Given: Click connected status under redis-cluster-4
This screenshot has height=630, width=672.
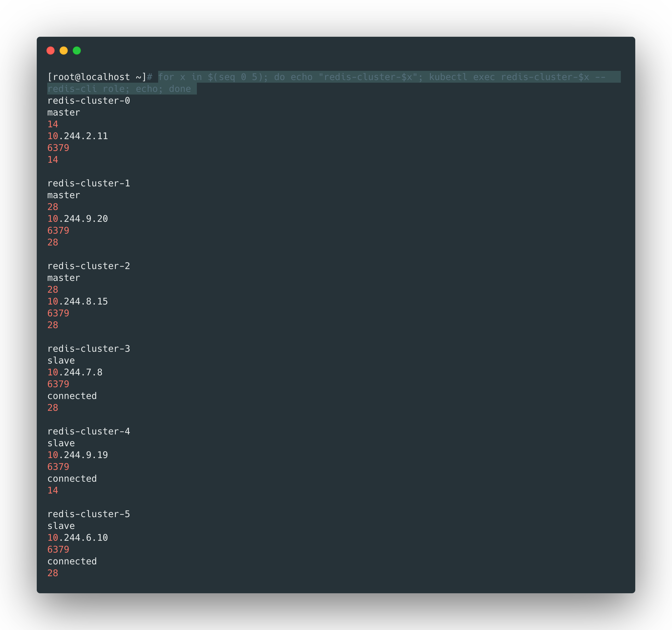Looking at the screenshot, I should (x=72, y=479).
